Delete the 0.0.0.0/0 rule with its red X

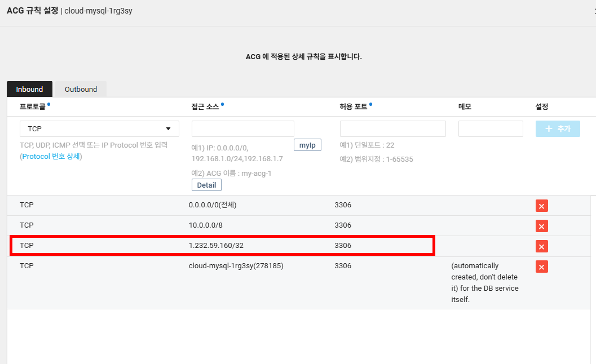(542, 206)
